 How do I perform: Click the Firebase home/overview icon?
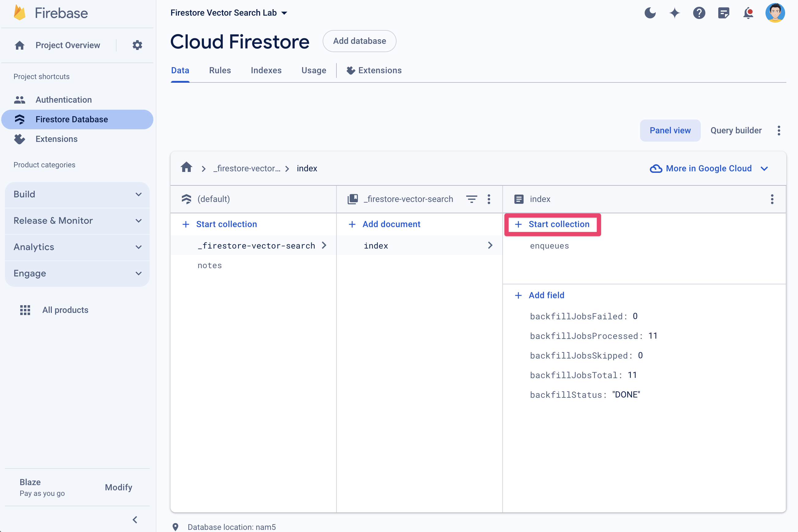tap(20, 45)
